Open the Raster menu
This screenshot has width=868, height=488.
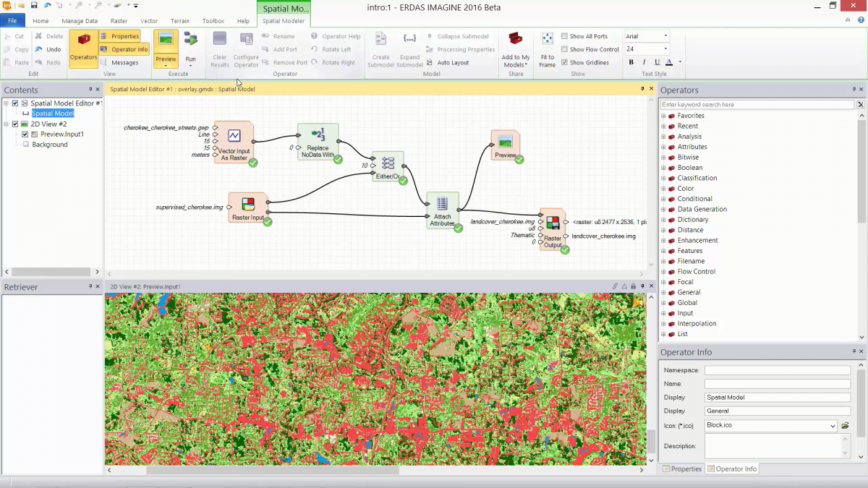(118, 21)
